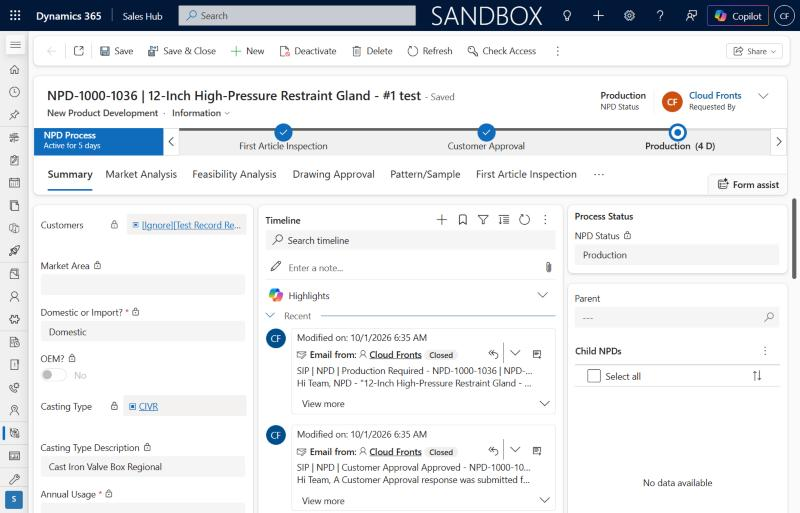Tick Select all in Child NPDs
The height and width of the screenshot is (513, 800).
point(594,376)
